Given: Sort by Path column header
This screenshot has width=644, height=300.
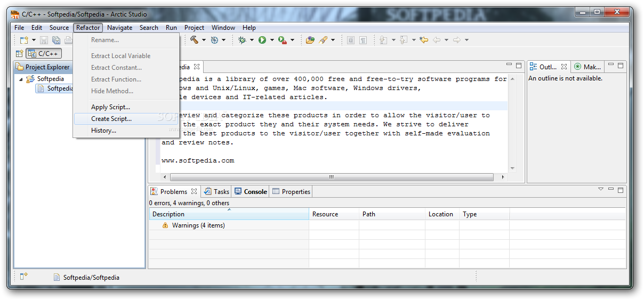Looking at the screenshot, I should click(x=392, y=214).
